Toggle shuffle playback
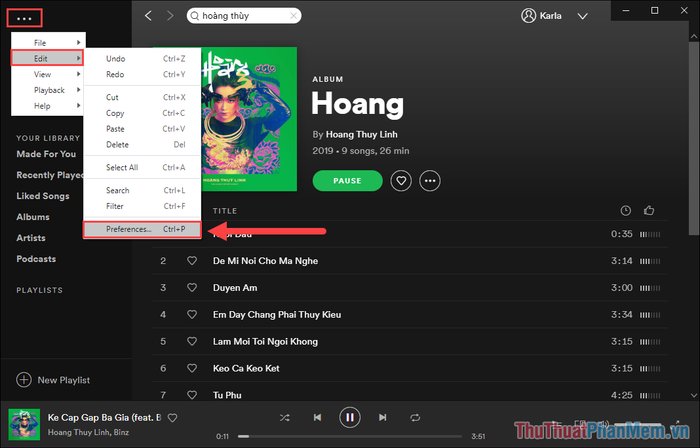700x448 pixels. (x=284, y=418)
